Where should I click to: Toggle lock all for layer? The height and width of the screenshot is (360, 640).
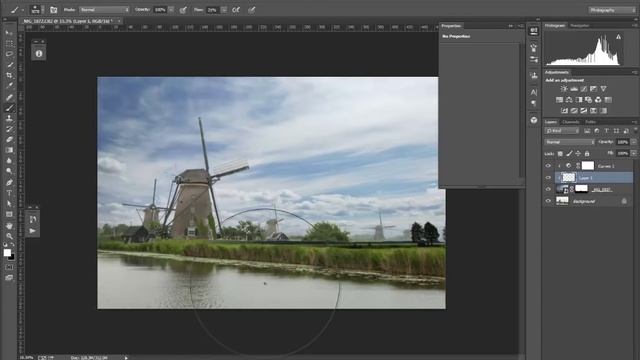[x=587, y=153]
